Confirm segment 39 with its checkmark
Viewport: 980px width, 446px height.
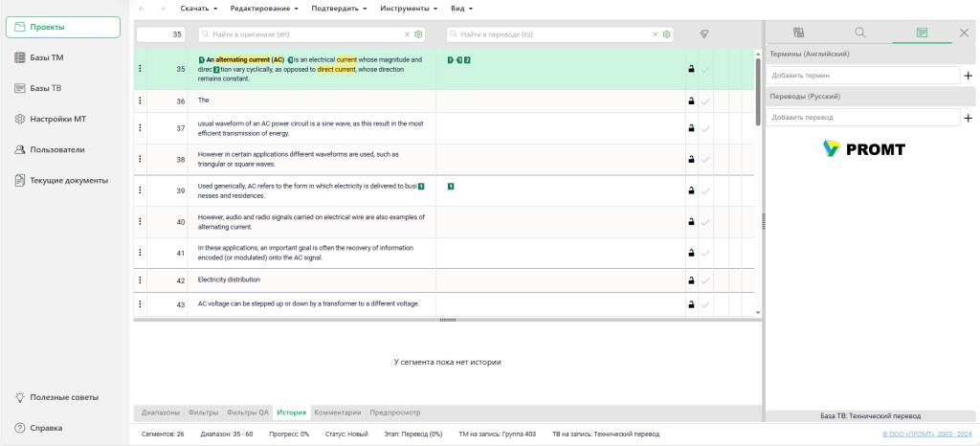point(706,191)
